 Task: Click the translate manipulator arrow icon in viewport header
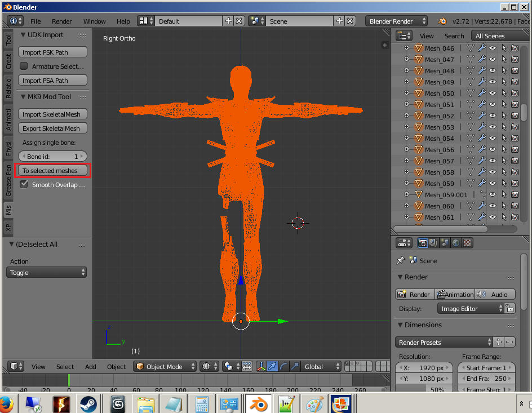pos(272,366)
